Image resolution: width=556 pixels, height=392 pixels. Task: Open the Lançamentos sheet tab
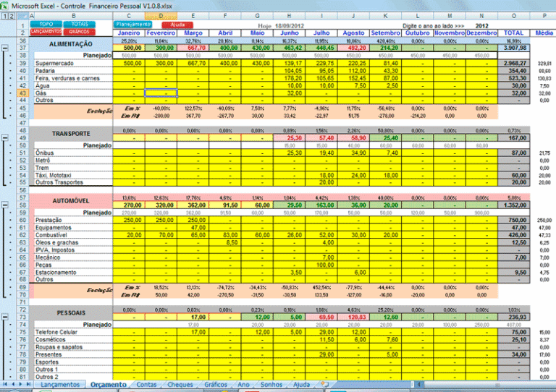60,384
